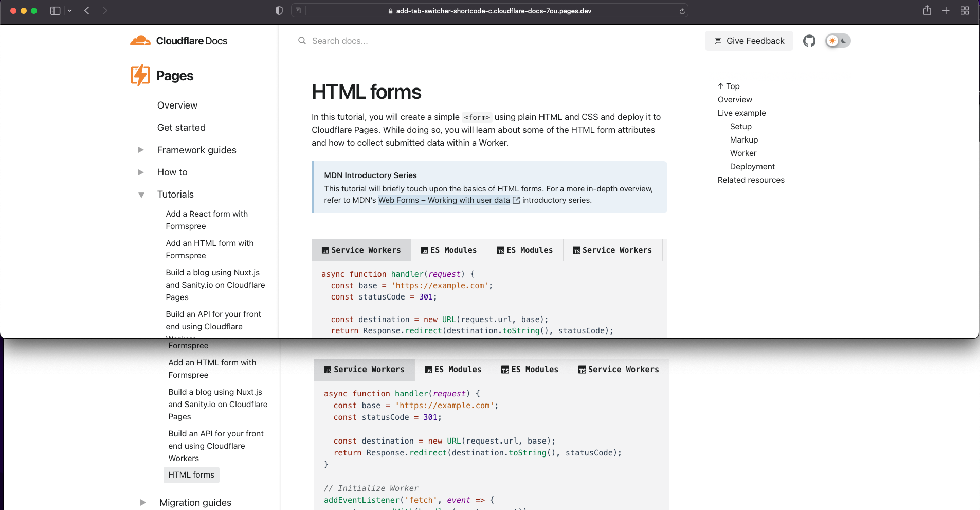Open Add an HTML form with Formspree in front window

(x=210, y=249)
